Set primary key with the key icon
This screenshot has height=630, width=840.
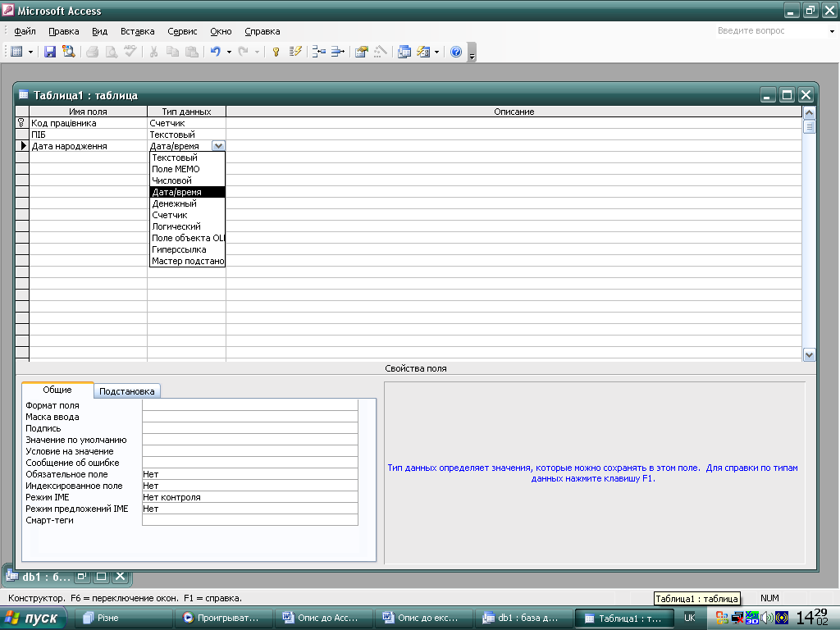pos(276,52)
